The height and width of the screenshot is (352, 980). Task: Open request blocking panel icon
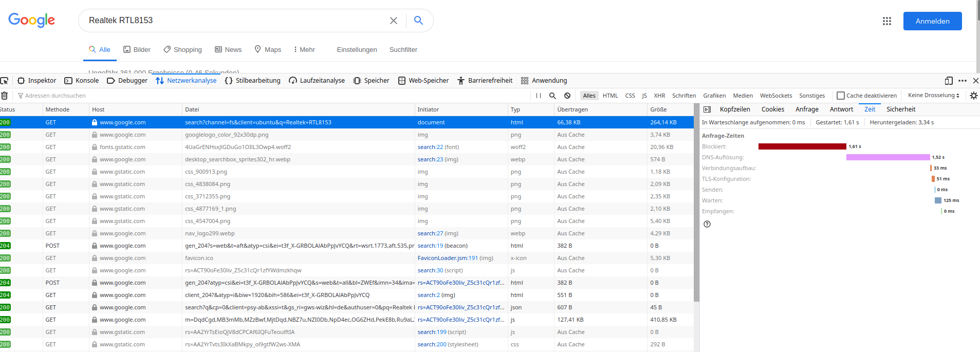567,96
